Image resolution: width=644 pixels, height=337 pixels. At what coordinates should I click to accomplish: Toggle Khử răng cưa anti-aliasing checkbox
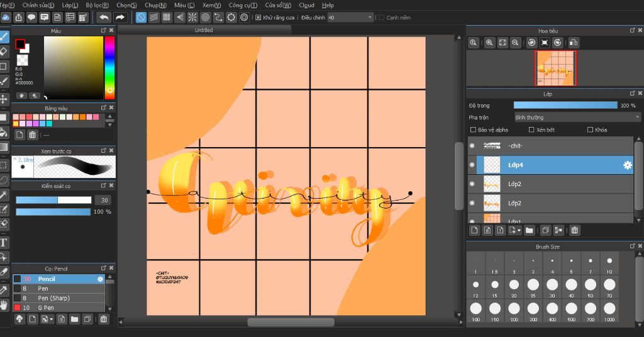(x=258, y=18)
